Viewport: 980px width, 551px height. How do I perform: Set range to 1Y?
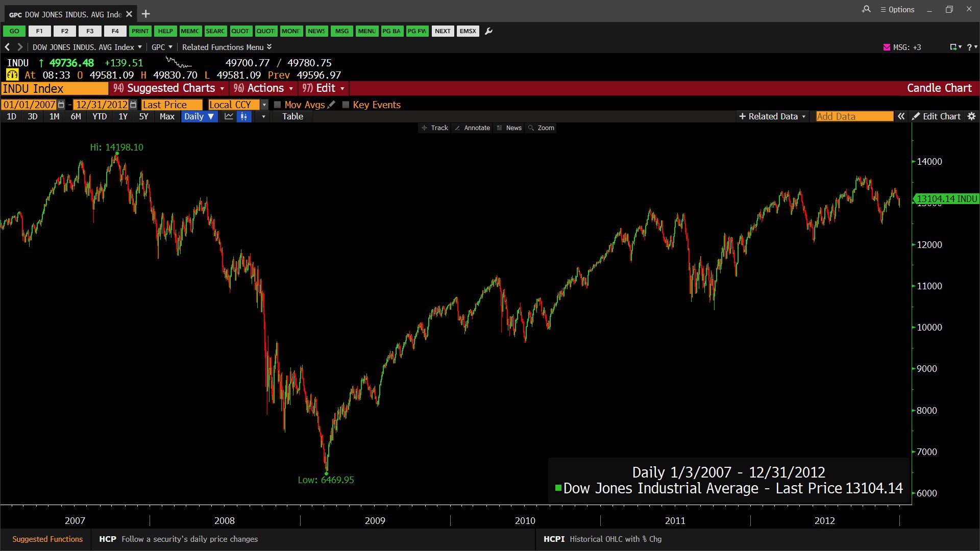pyautogui.click(x=123, y=116)
